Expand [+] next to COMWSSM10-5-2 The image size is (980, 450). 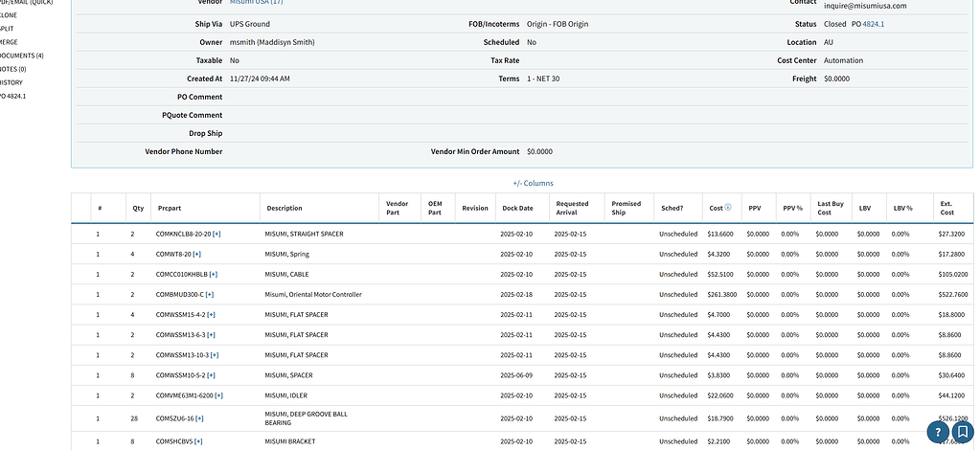[211, 375]
